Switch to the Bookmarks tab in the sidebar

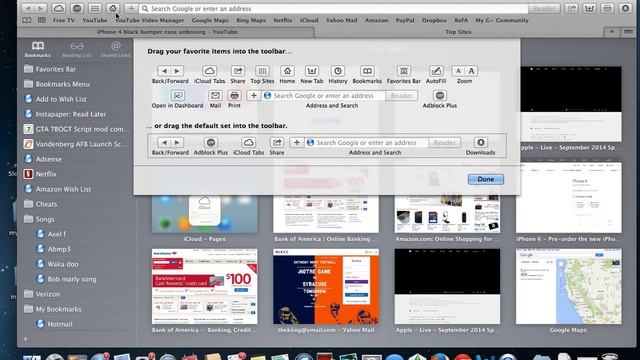click(38, 49)
